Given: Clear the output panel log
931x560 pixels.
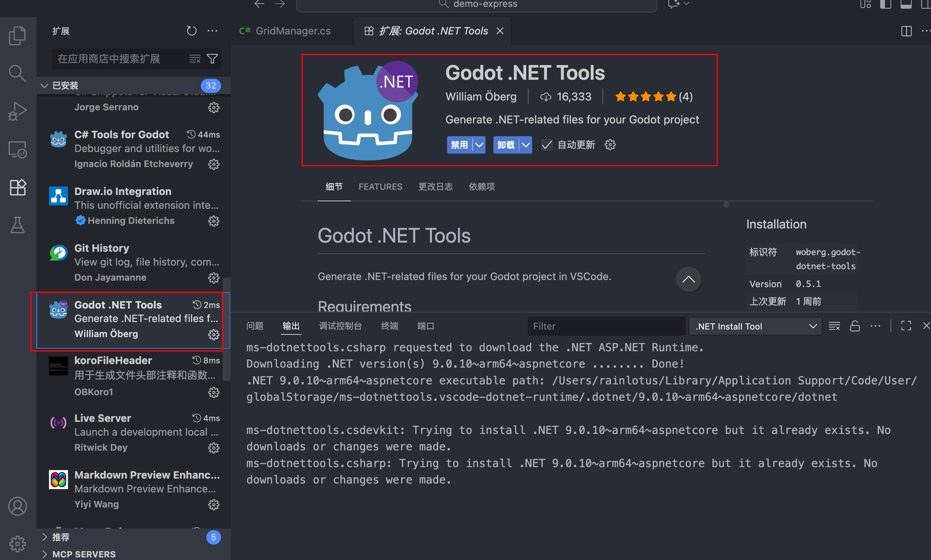Looking at the screenshot, I should point(834,326).
